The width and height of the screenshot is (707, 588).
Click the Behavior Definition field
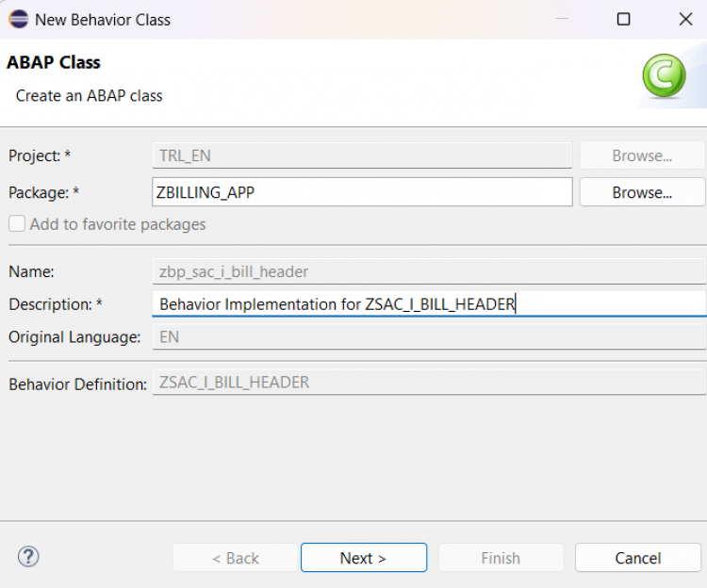428,382
